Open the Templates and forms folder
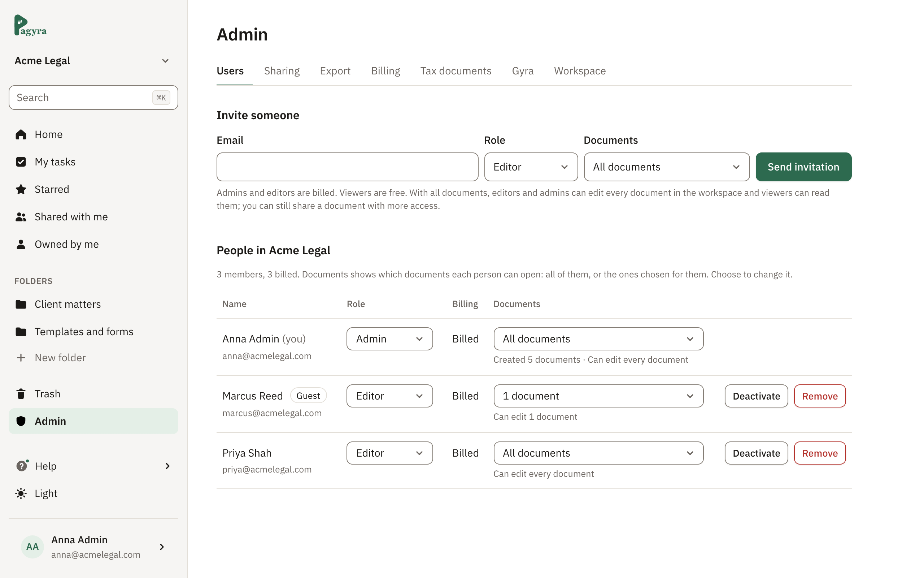This screenshot has height=578, width=924. [x=93, y=332]
